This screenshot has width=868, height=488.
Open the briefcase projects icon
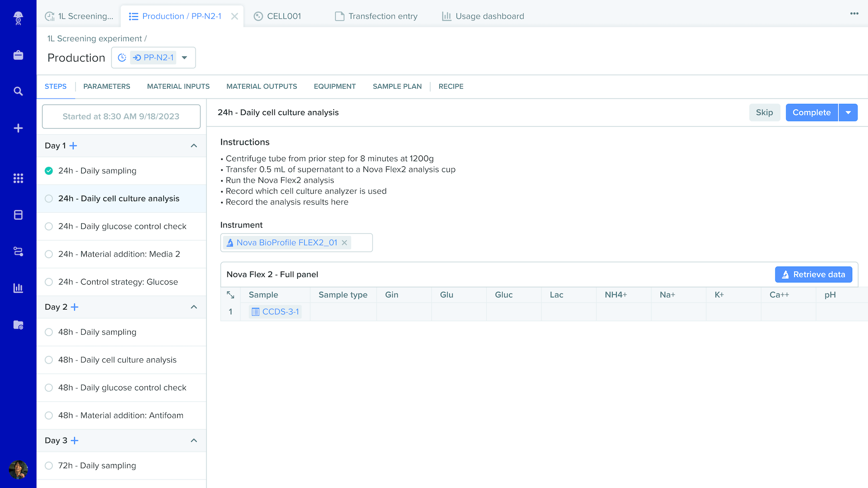click(x=18, y=55)
